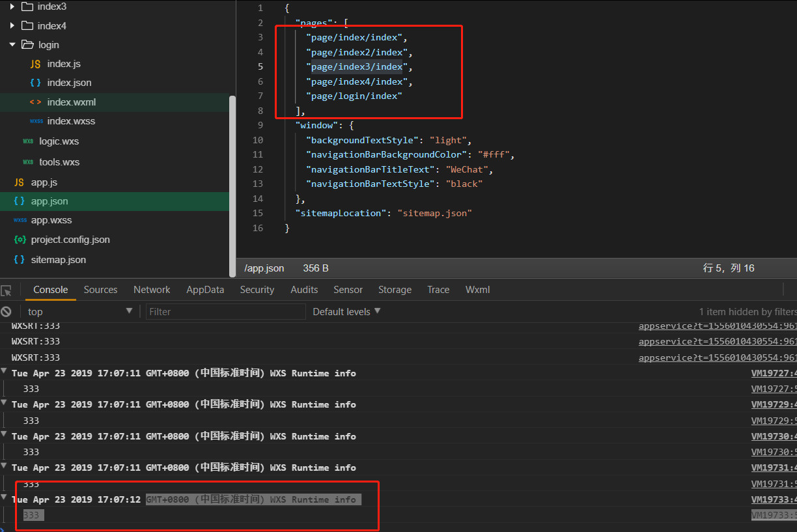Open the logic.wxs file
This screenshot has height=532, width=797.
pyautogui.click(x=59, y=141)
